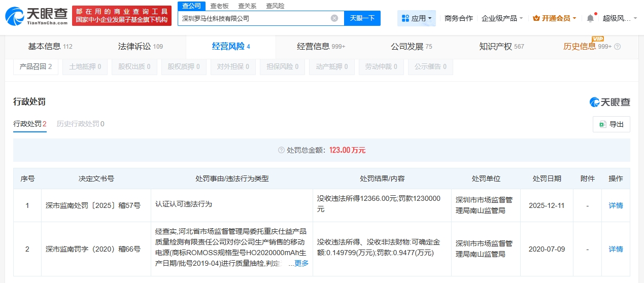This screenshot has height=283, width=644.
Task: Expand truncated text with 更多 link
Action: [x=301, y=263]
